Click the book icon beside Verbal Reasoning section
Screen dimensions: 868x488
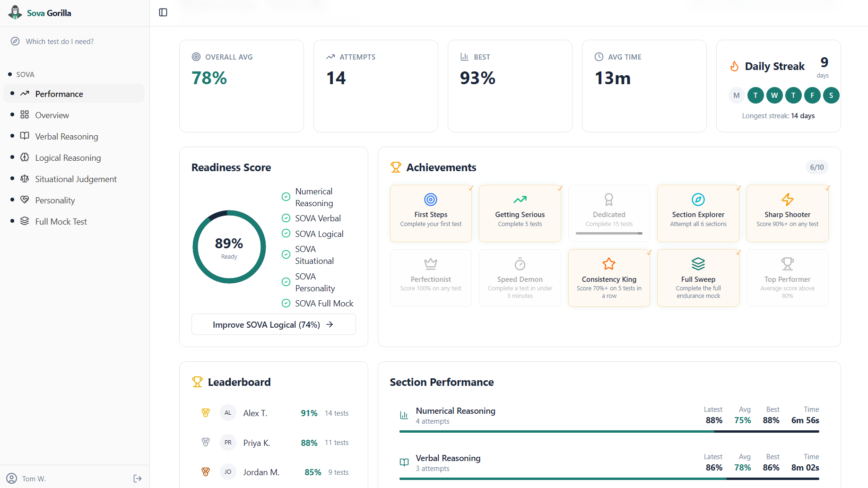click(404, 462)
